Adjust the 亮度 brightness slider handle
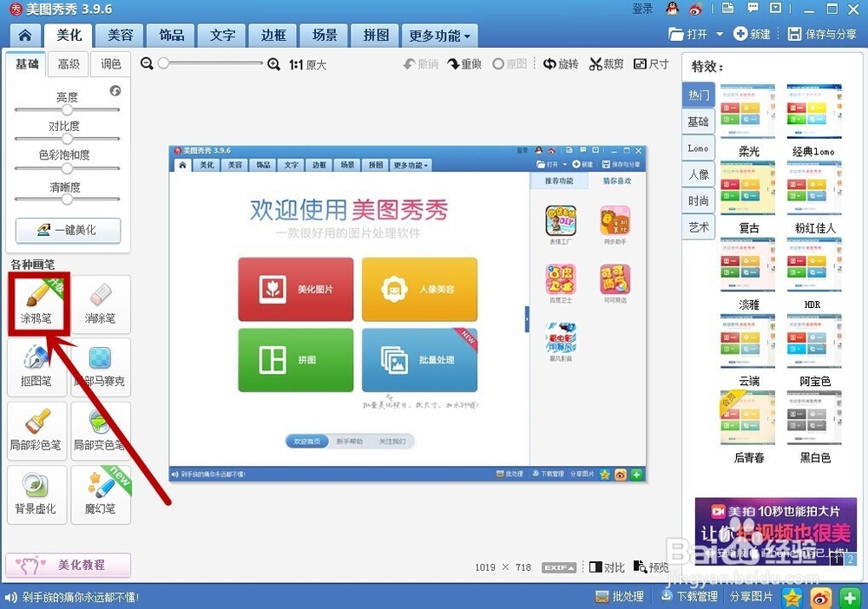The width and height of the screenshot is (868, 609). [67, 109]
